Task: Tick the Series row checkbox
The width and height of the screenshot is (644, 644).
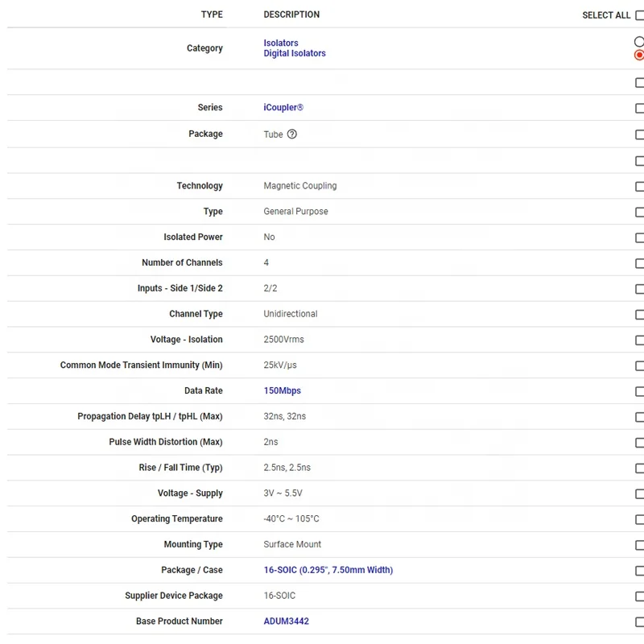Action: [639, 109]
